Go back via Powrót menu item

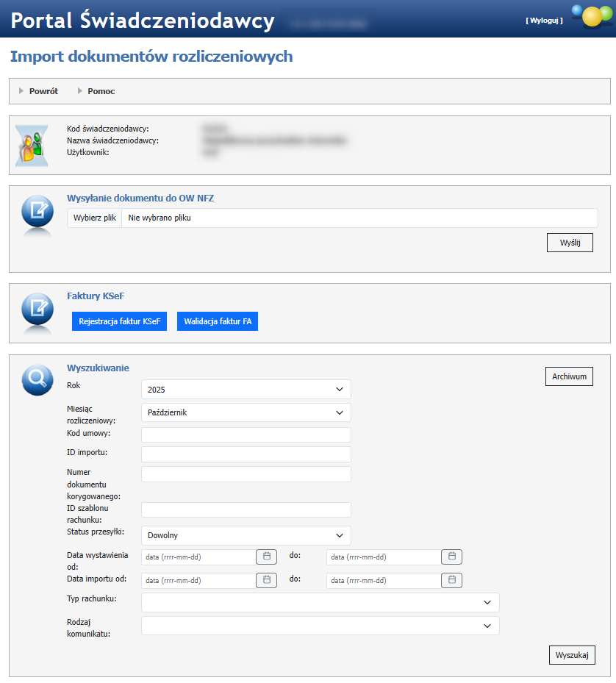(x=43, y=91)
